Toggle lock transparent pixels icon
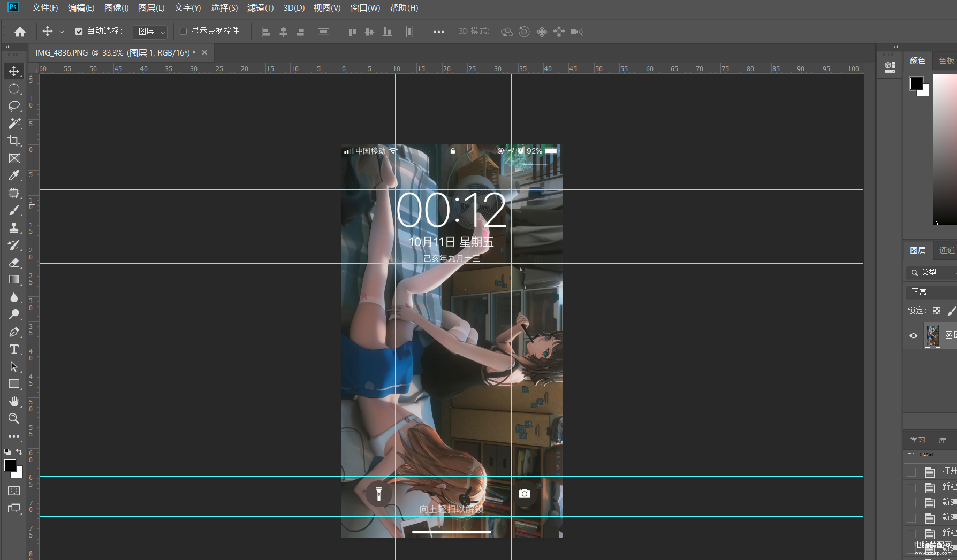957x560 pixels. point(937,311)
